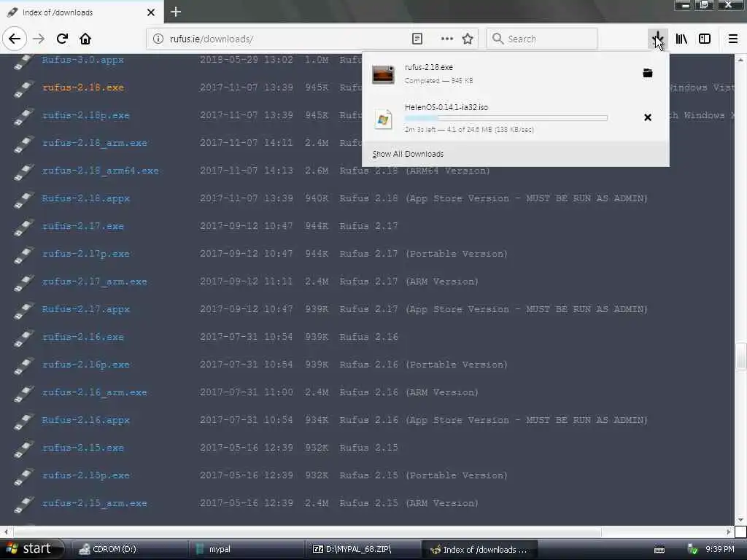The height and width of the screenshot is (560, 747).
Task: Download rufus-2.15.exe
Action: click(83, 448)
